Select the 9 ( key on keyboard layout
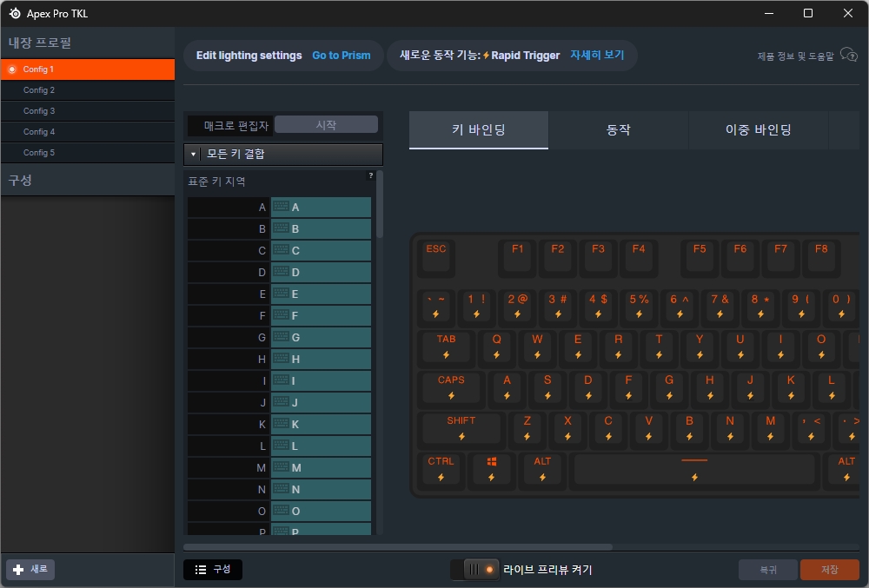869x588 pixels. point(801,307)
